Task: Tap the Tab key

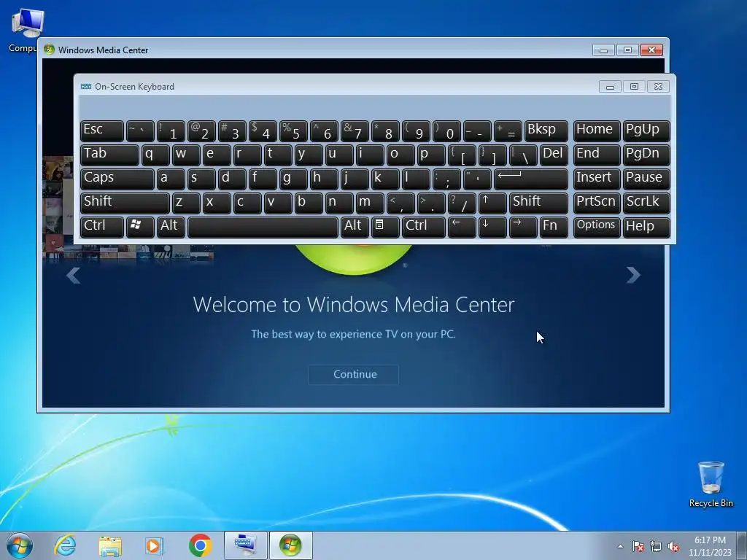Action: coord(109,155)
